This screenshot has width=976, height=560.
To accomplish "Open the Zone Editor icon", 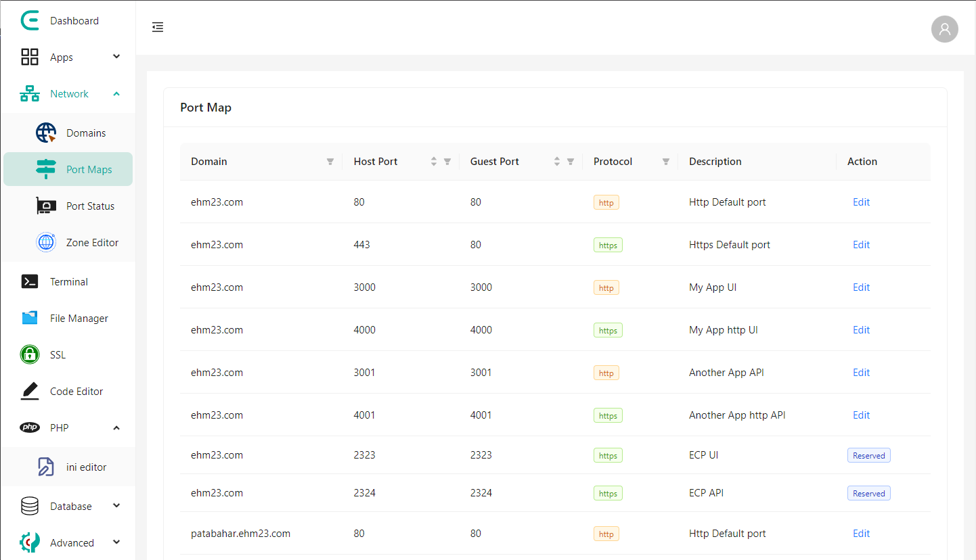I will pyautogui.click(x=46, y=242).
